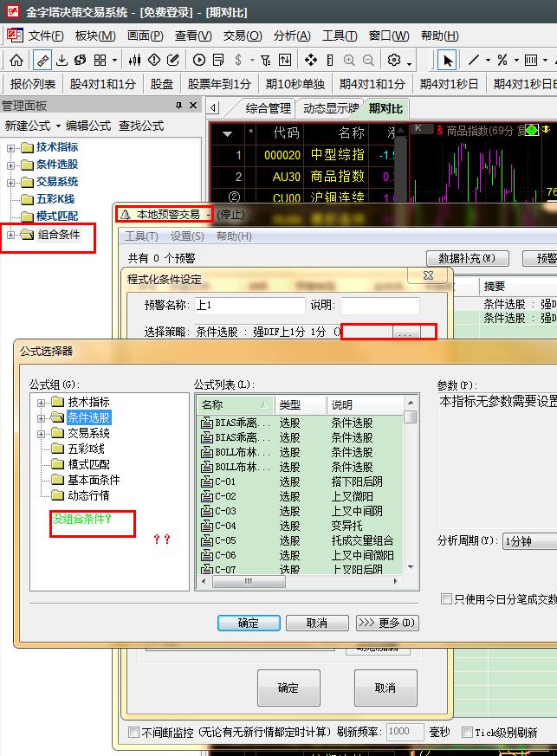Click the four-way move arrows icon
The width and height of the screenshot is (557, 756).
(311, 61)
